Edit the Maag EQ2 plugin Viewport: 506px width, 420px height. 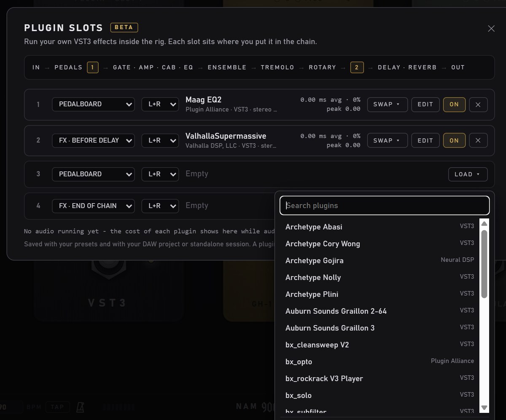pyautogui.click(x=425, y=104)
